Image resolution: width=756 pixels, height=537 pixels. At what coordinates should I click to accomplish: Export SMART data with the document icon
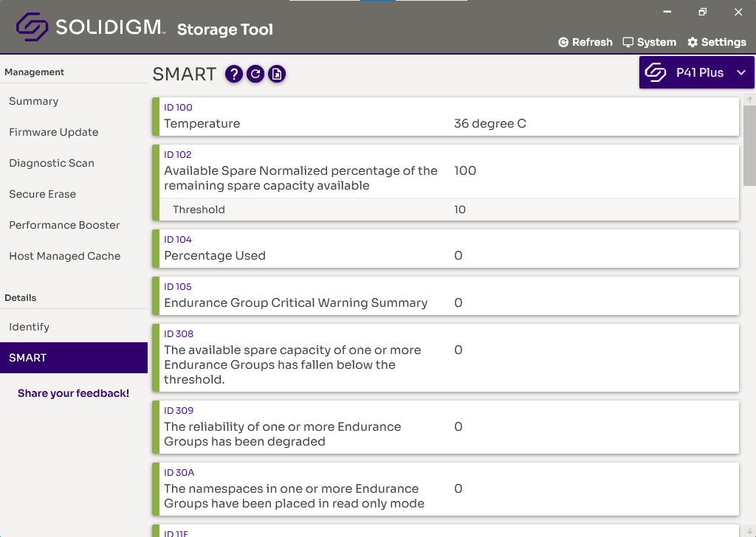pos(277,75)
